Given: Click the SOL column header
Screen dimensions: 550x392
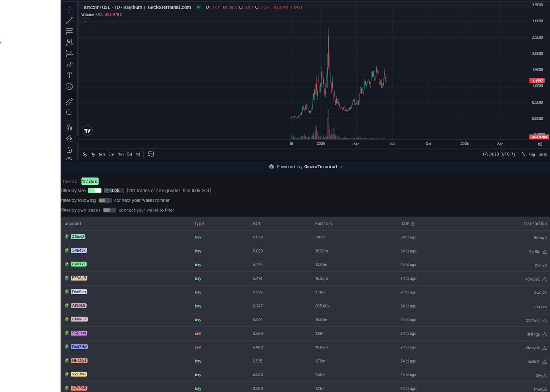Looking at the screenshot, I should [x=257, y=224].
